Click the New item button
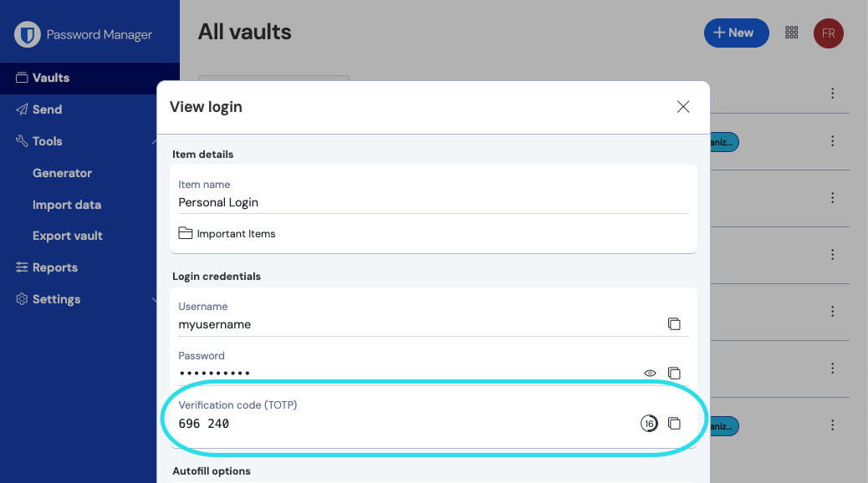The height and width of the screenshot is (483, 868). 736,33
